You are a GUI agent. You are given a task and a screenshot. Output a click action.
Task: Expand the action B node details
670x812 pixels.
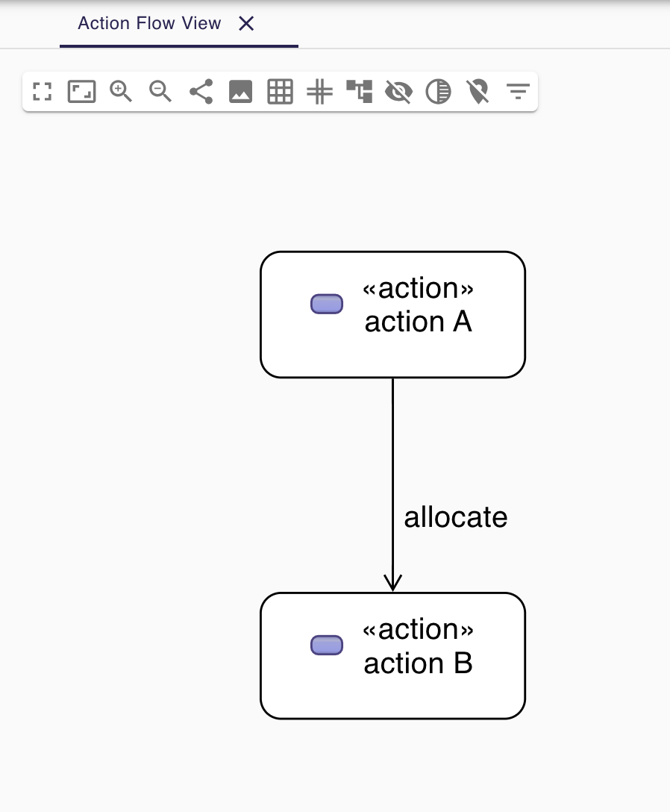326,645
